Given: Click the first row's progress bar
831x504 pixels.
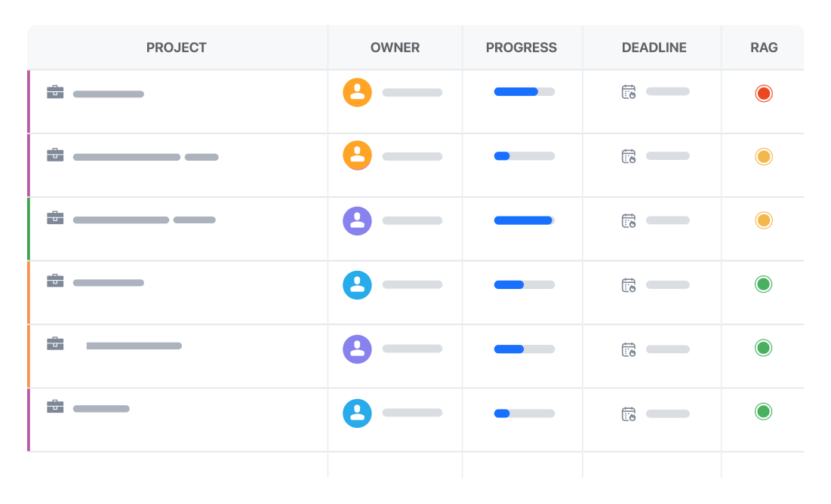Looking at the screenshot, I should (x=524, y=92).
